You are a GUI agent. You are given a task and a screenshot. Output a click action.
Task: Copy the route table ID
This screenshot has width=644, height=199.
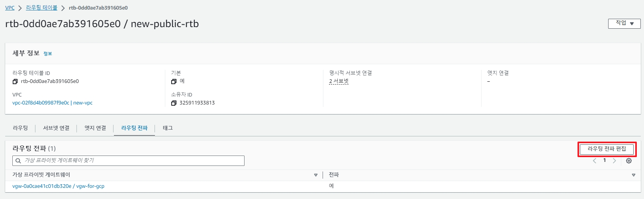point(15,81)
